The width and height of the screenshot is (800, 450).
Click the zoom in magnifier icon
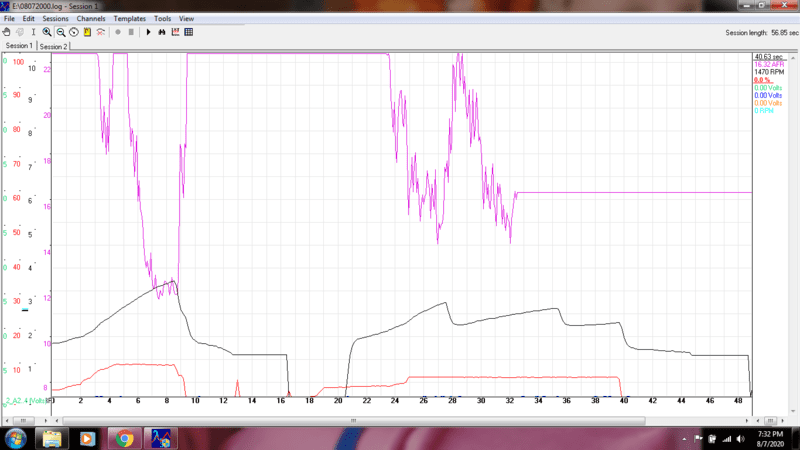(x=47, y=32)
